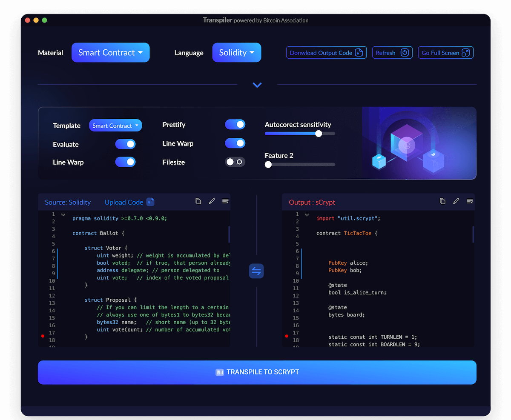Clear the sCrypt output panel
Image resolution: width=511 pixels, height=420 pixels.
click(x=470, y=201)
